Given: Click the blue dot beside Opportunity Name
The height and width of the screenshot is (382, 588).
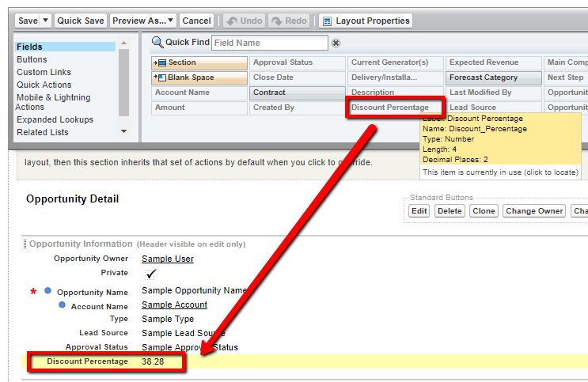Looking at the screenshot, I should (x=47, y=290).
